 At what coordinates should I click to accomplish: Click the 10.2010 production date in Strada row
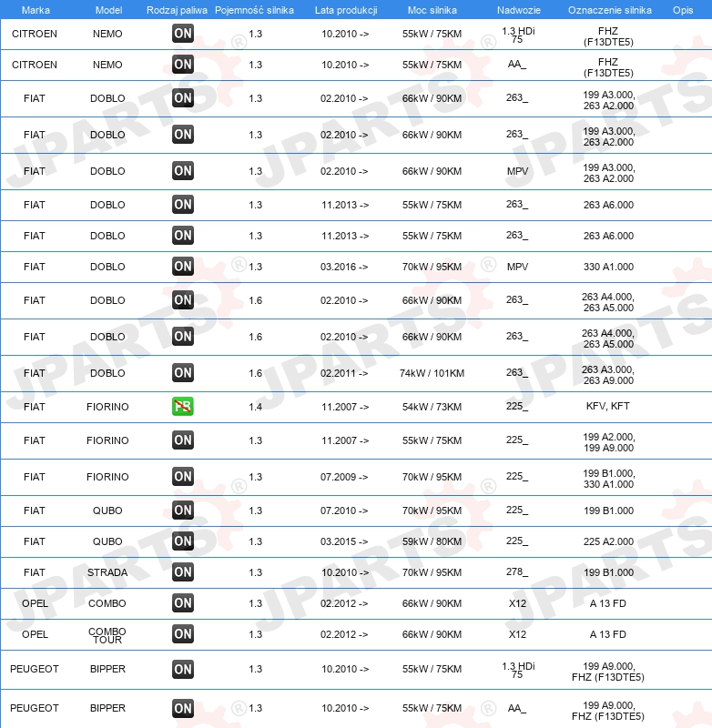tap(345, 572)
